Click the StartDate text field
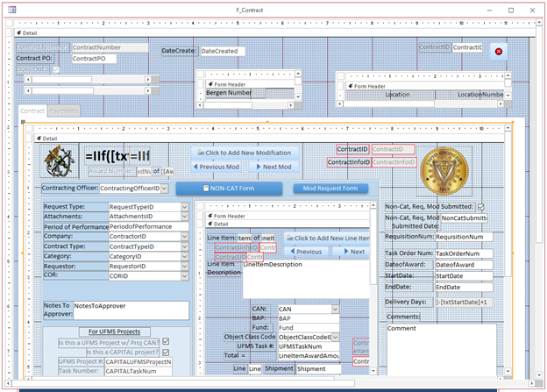This screenshot has width=547, height=392. pos(464,276)
